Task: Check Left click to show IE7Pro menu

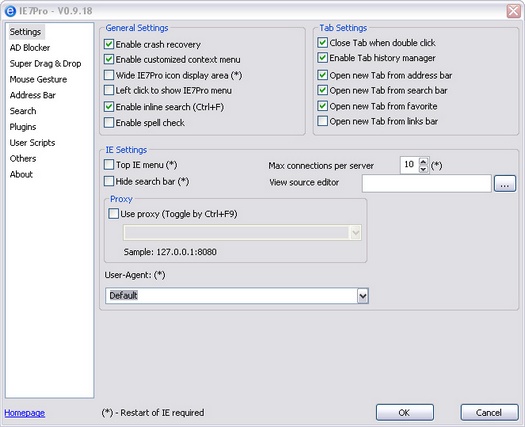Action: point(109,90)
